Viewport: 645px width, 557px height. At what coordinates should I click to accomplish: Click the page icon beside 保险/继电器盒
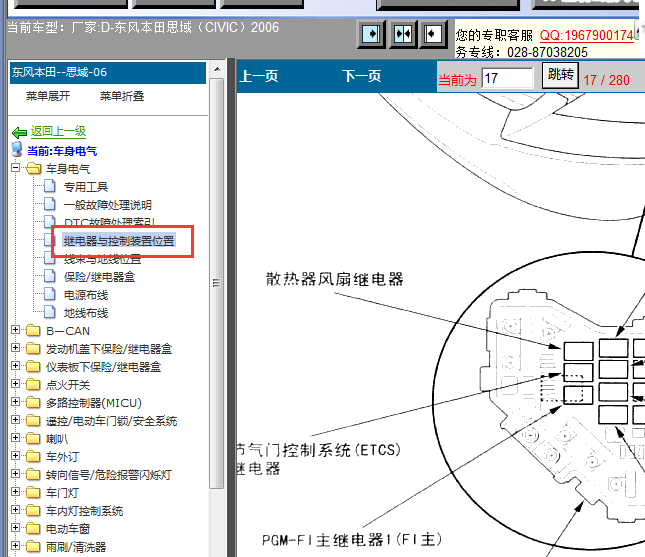pyautogui.click(x=50, y=276)
